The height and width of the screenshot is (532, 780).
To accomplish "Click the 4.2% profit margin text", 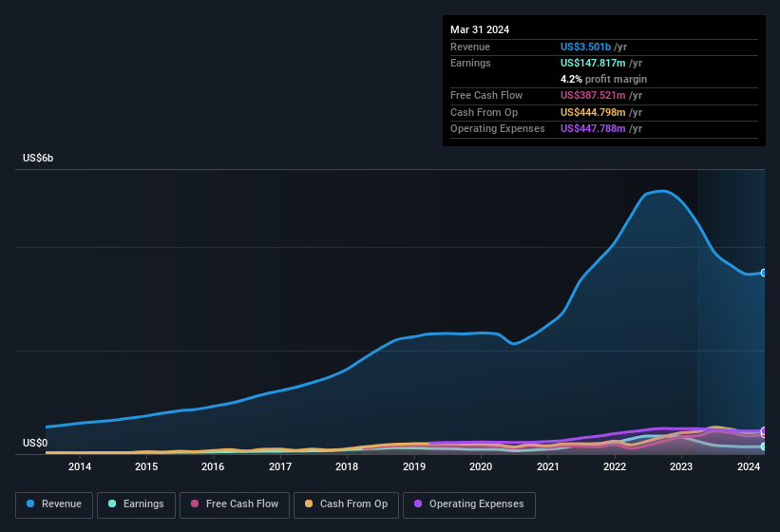I will 603,79.
